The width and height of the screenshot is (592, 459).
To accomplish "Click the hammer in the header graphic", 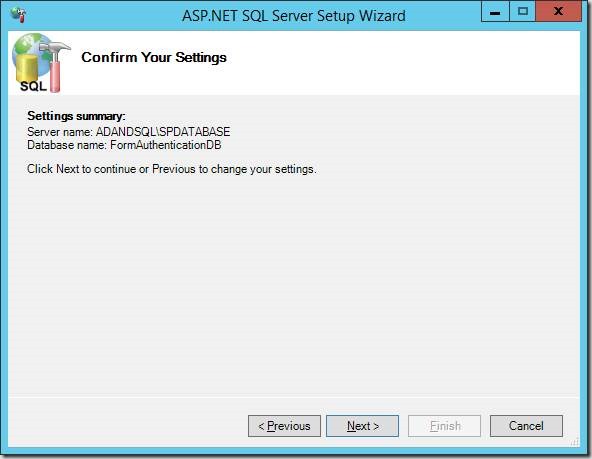I will tap(55, 66).
